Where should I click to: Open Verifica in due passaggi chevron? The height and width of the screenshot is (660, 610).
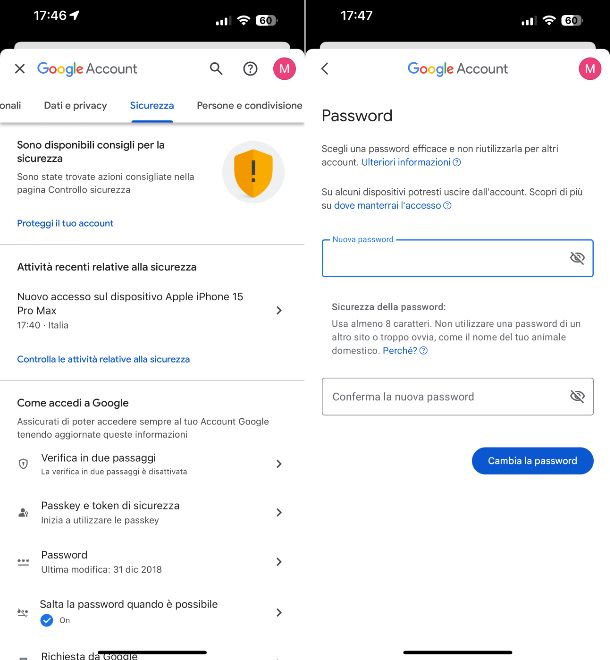279,464
